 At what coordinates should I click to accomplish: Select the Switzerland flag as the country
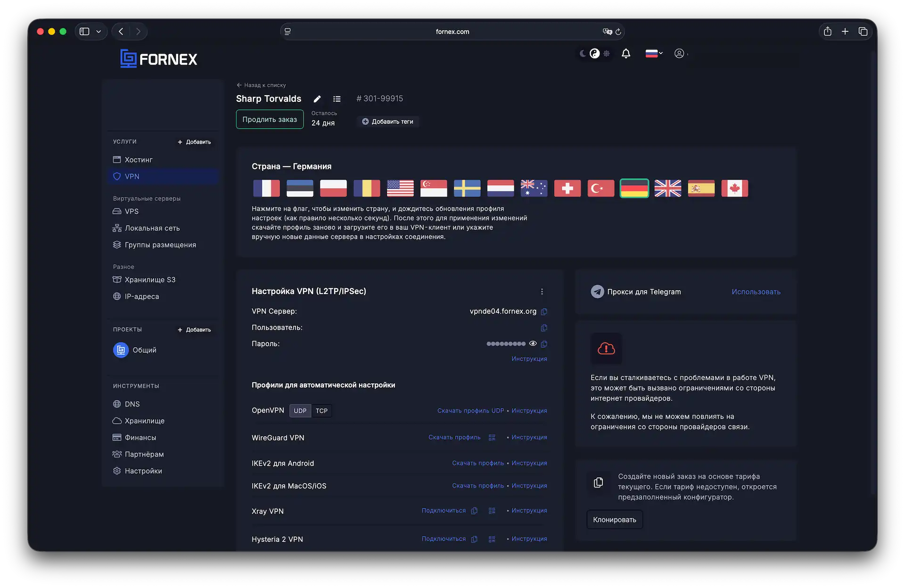pos(567,188)
